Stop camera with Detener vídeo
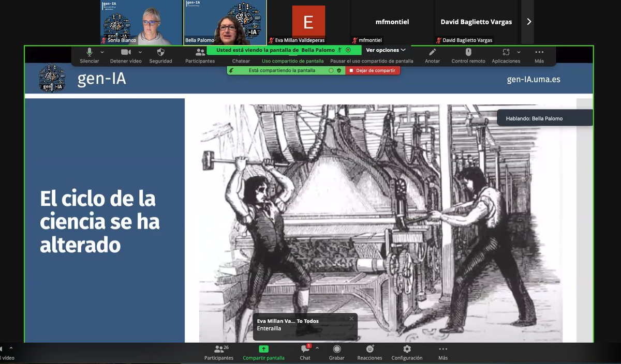The image size is (621, 364). coord(126,55)
